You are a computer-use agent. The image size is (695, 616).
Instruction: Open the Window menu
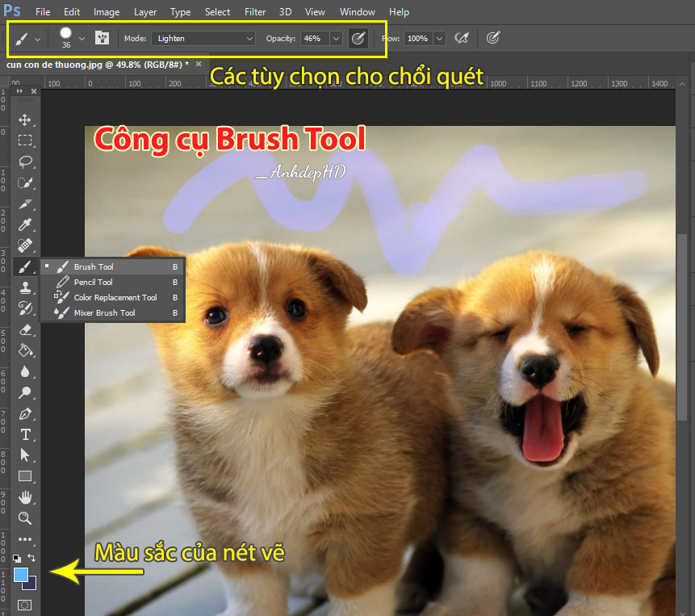[x=358, y=12]
